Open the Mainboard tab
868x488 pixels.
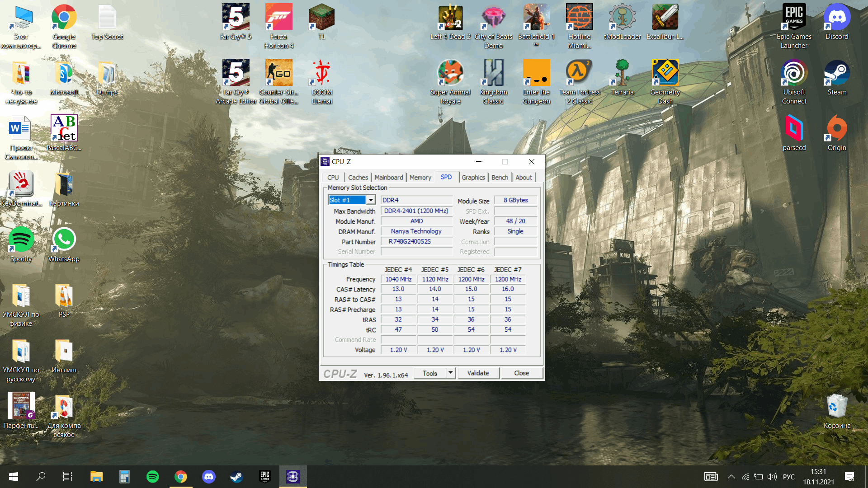pyautogui.click(x=389, y=178)
